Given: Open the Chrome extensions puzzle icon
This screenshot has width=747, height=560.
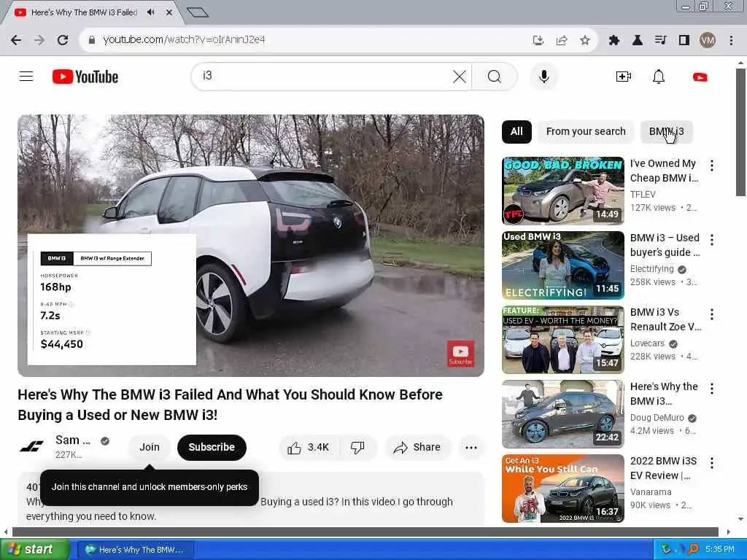Looking at the screenshot, I should (x=614, y=41).
